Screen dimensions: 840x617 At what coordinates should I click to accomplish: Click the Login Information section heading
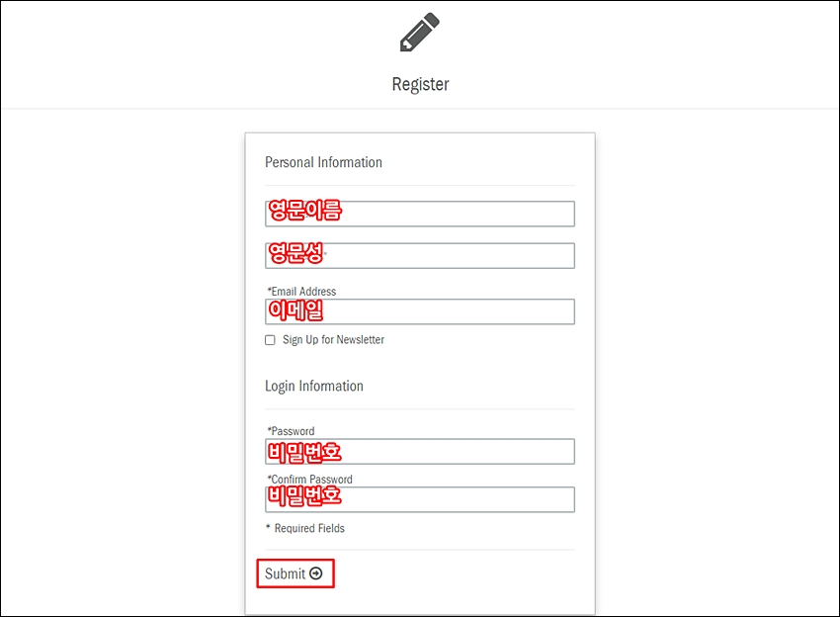point(314,387)
